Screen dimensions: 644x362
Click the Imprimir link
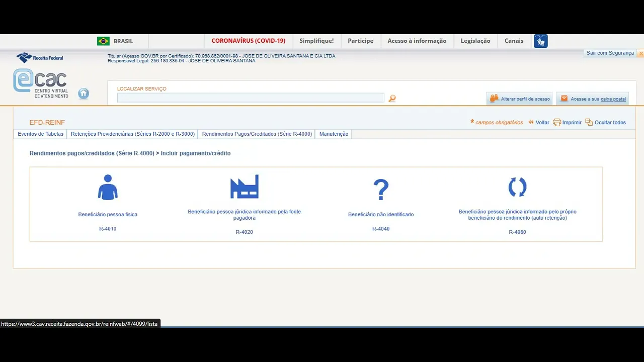coord(572,122)
